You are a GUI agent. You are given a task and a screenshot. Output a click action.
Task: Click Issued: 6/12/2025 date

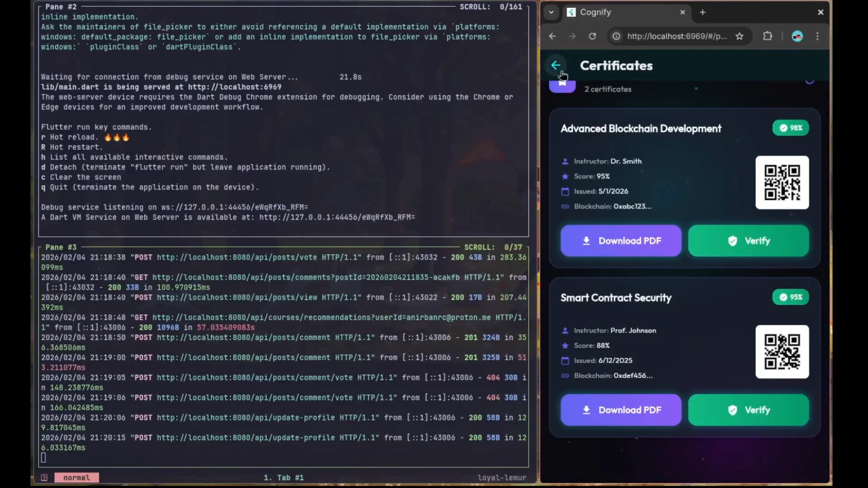click(x=603, y=361)
